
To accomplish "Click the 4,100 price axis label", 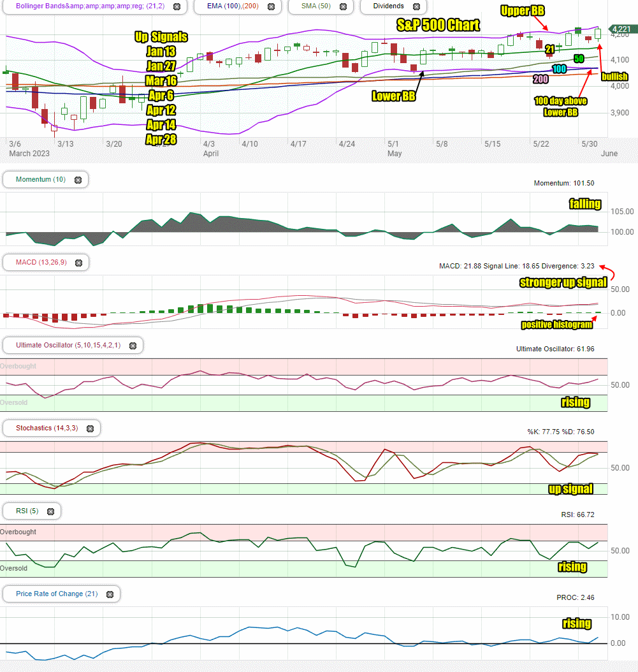I will 620,60.
